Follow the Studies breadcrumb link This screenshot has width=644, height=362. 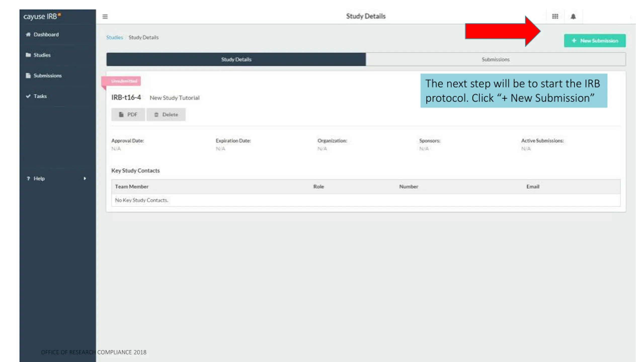click(114, 37)
